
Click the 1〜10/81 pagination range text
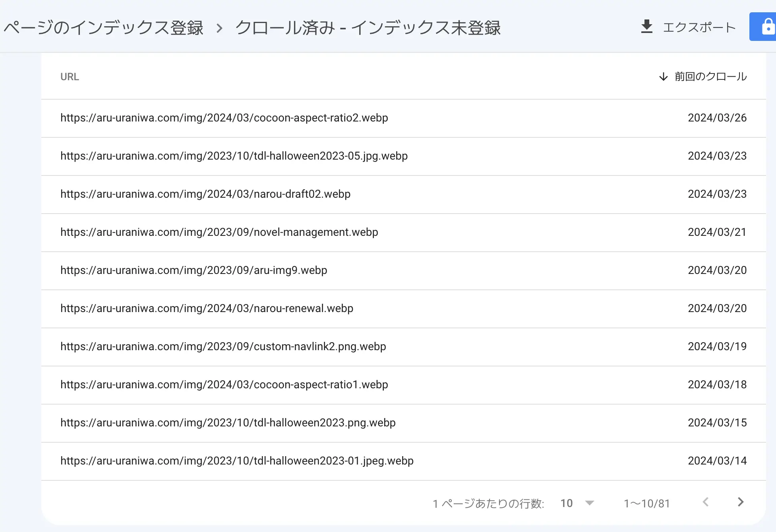tap(647, 503)
